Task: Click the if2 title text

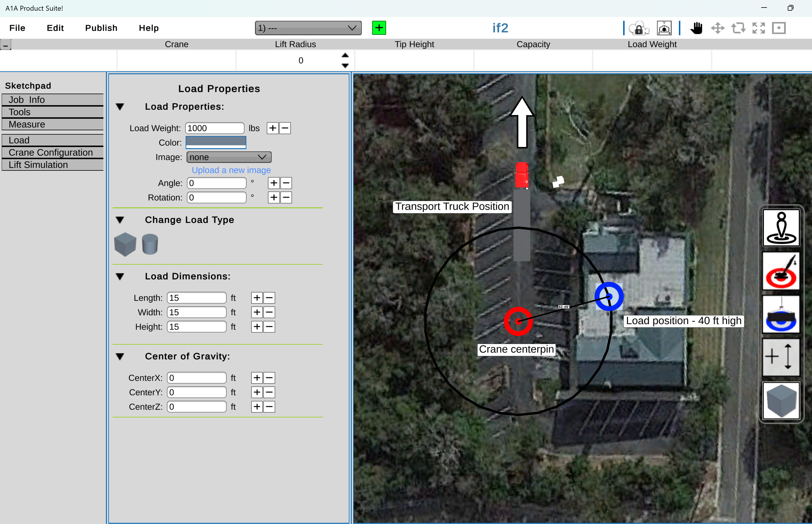Action: [x=500, y=28]
